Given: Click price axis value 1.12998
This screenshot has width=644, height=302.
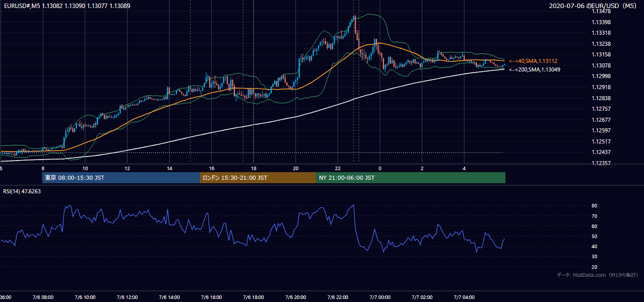Looking at the screenshot, I should tap(601, 76).
